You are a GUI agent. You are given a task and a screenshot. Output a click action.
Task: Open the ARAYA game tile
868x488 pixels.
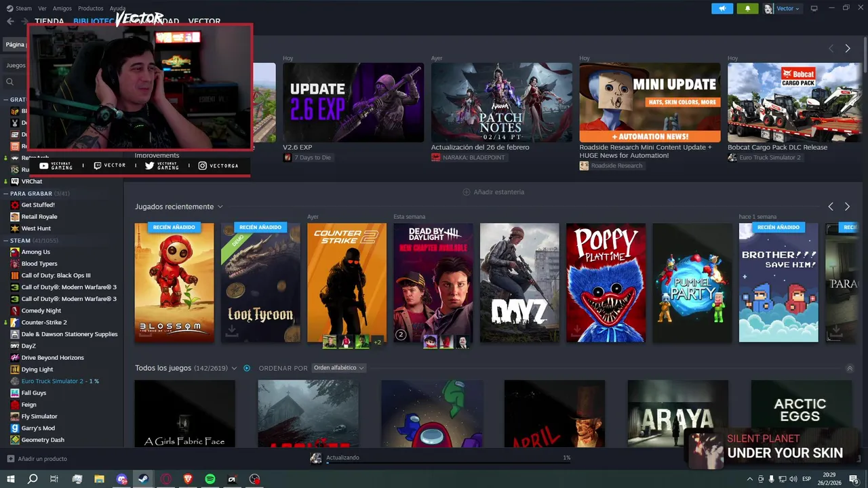click(678, 413)
